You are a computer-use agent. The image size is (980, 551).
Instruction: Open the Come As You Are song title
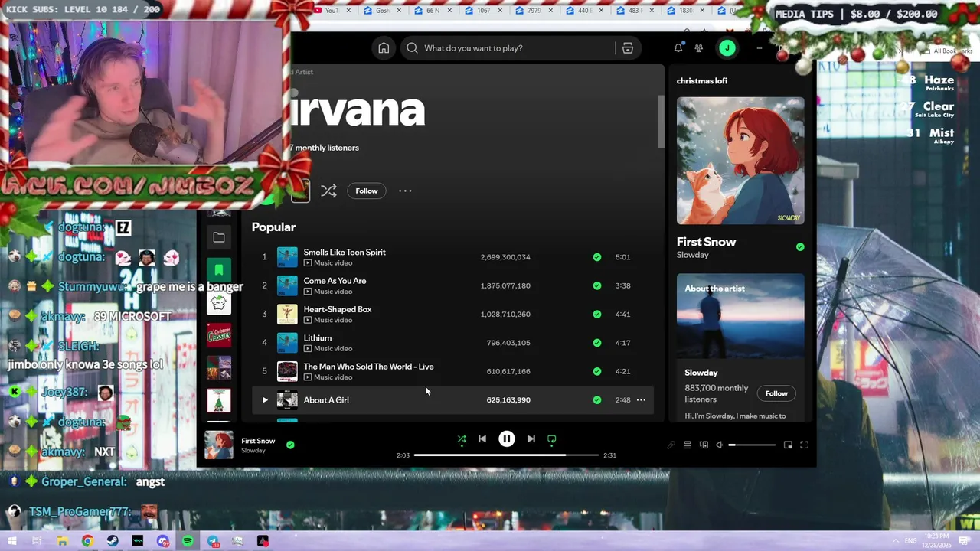[335, 281]
